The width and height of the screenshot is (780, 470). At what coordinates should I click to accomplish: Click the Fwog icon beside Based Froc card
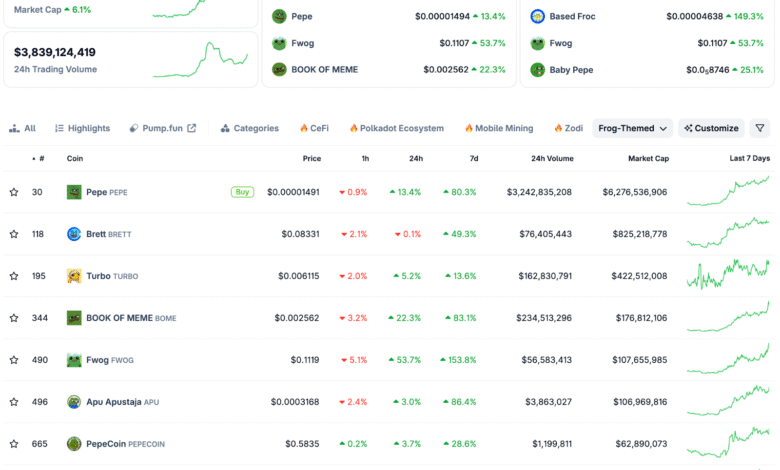[537, 43]
